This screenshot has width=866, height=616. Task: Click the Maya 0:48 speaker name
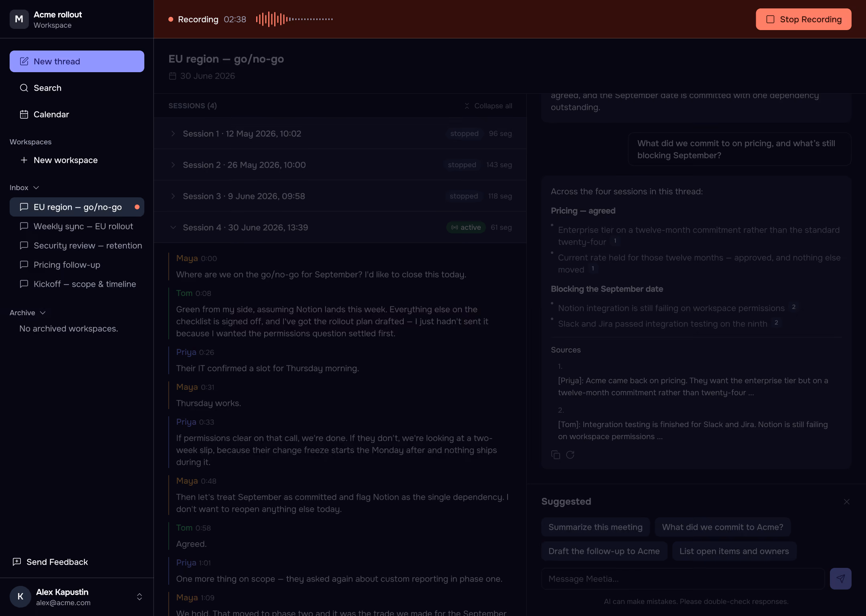point(187,481)
